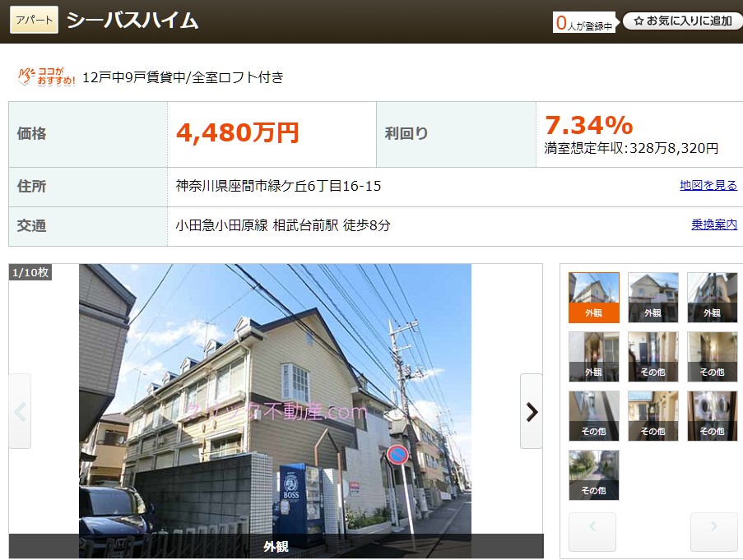Go to next photo with right arrow
Screen dimensions: 743x560
(532, 411)
